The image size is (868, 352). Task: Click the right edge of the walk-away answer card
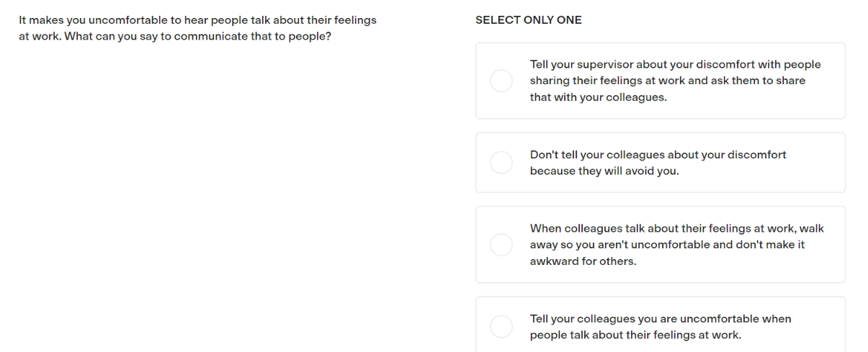click(844, 245)
